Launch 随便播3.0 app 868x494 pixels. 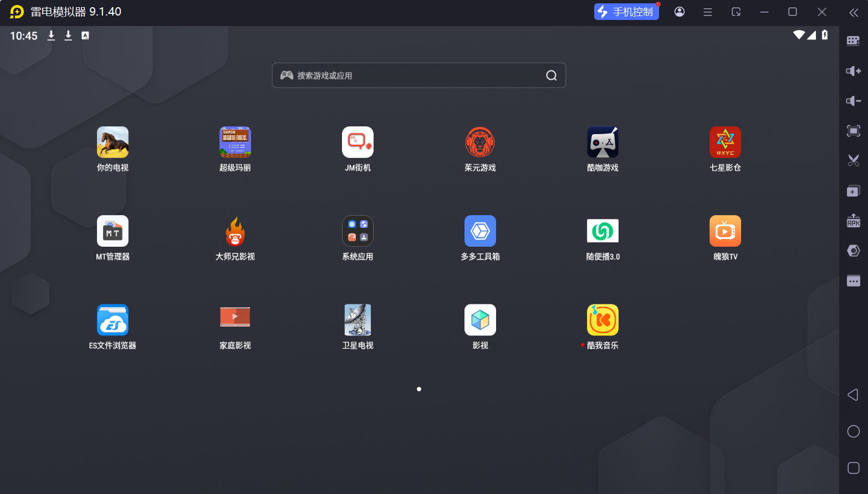pos(603,231)
